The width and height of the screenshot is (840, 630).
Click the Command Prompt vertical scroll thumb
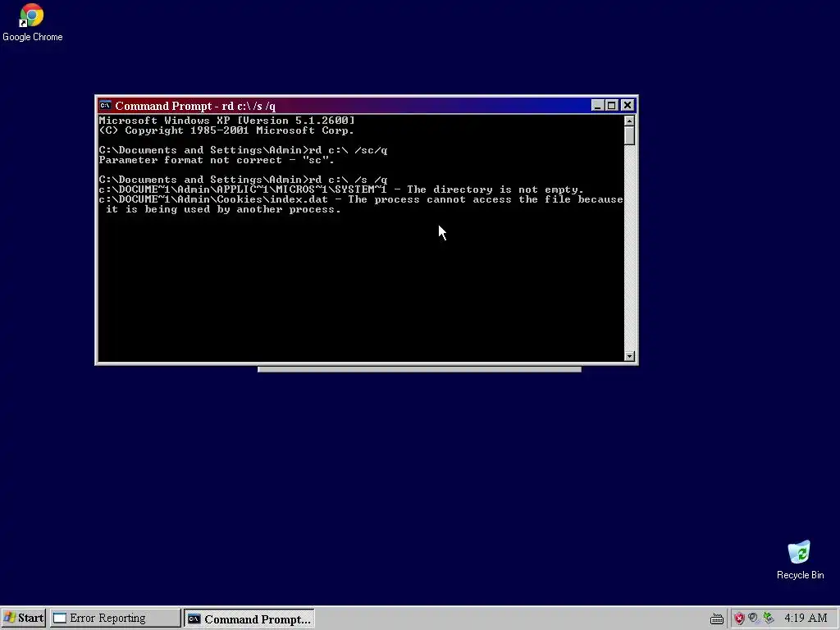(629, 135)
